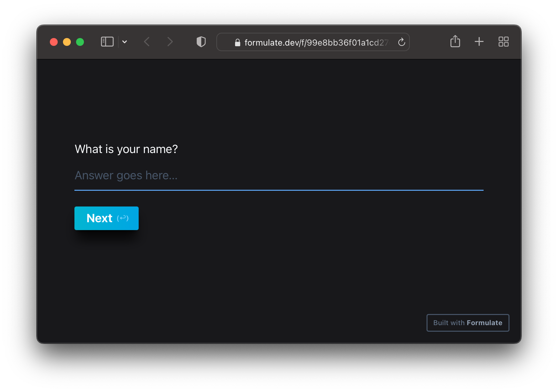558x392 pixels.
Task: Select the formulate.dev URL address field
Action: [x=316, y=43]
